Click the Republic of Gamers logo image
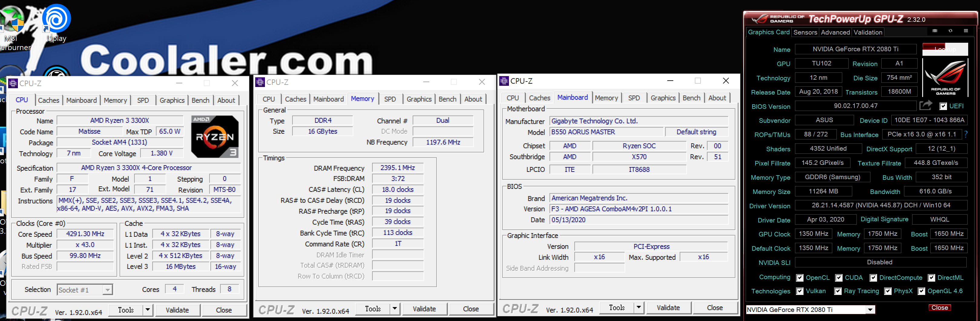Viewport: 980px width, 321px height. click(x=945, y=78)
